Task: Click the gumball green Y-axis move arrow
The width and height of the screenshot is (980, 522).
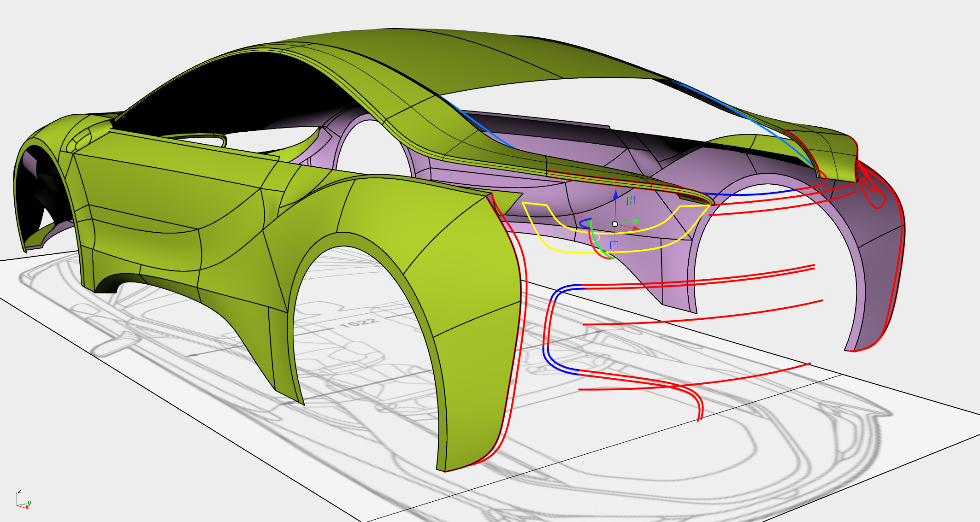Action: click(635, 221)
